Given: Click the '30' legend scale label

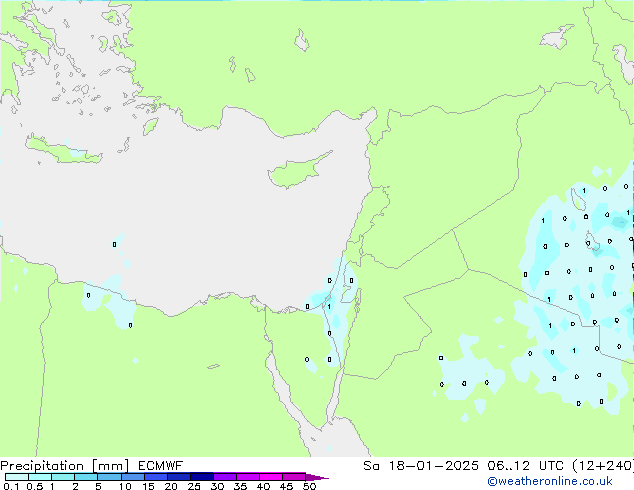Looking at the screenshot, I should click(217, 486).
